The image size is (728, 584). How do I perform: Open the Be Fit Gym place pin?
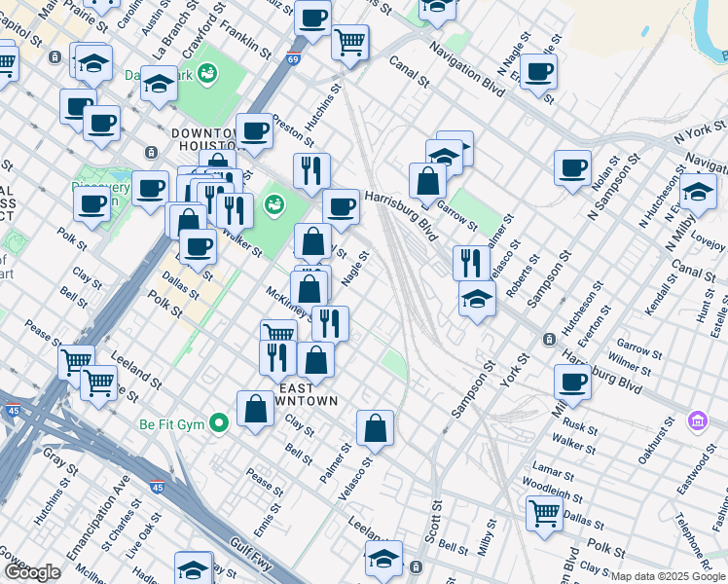(x=219, y=423)
